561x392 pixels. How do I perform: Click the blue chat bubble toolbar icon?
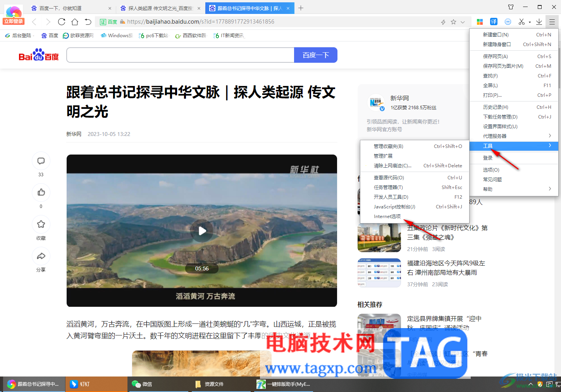pos(508,22)
